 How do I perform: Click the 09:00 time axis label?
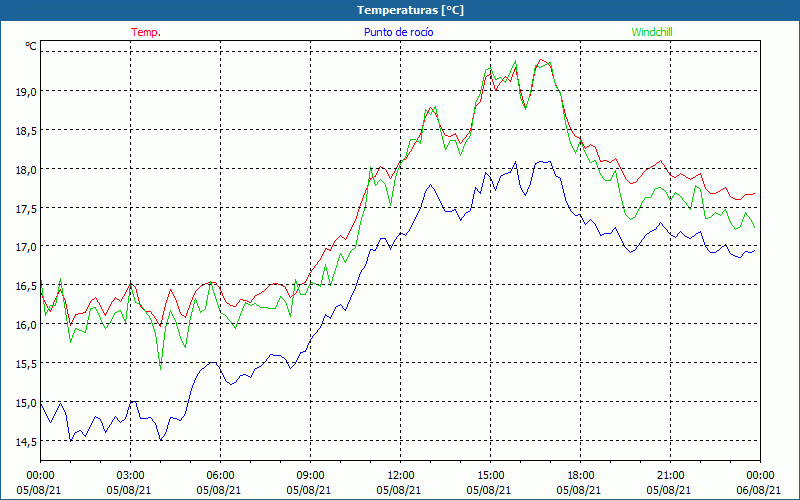click(310, 476)
